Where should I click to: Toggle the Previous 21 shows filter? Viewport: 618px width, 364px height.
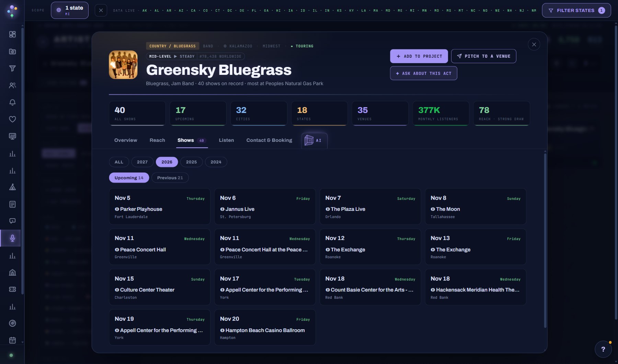coord(170,178)
